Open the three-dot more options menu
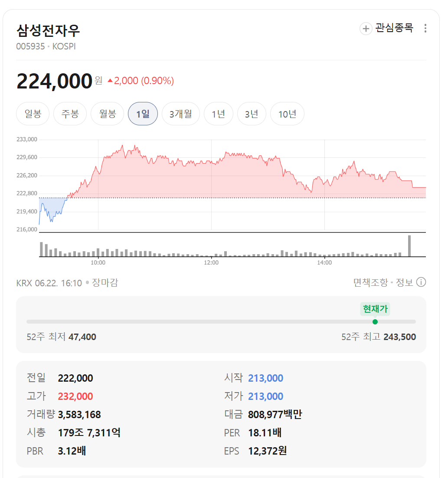 [x=425, y=28]
